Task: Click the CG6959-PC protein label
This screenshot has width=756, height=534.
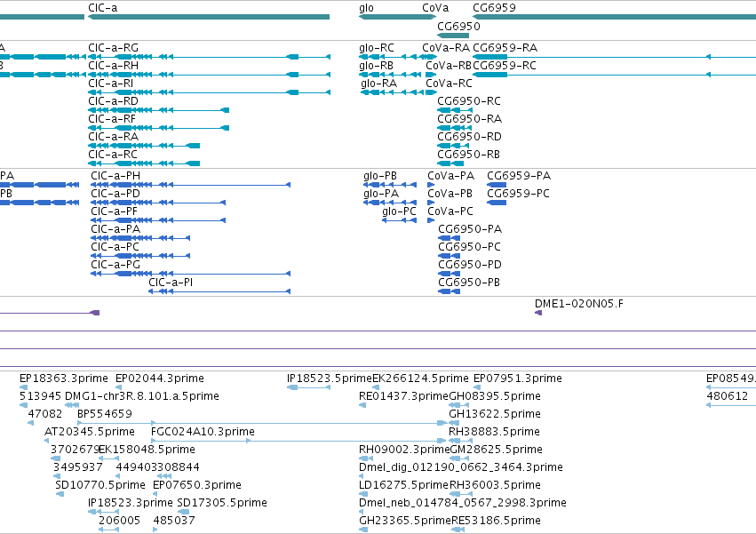Action: tap(518, 194)
